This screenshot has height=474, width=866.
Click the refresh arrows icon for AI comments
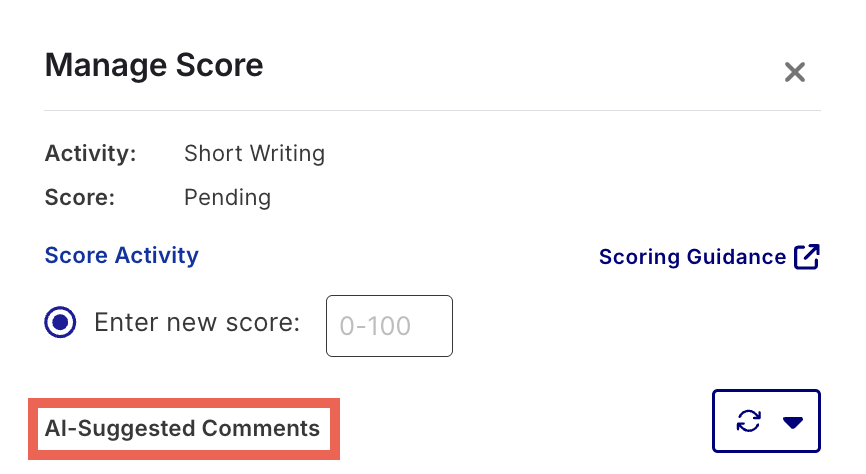(x=748, y=422)
